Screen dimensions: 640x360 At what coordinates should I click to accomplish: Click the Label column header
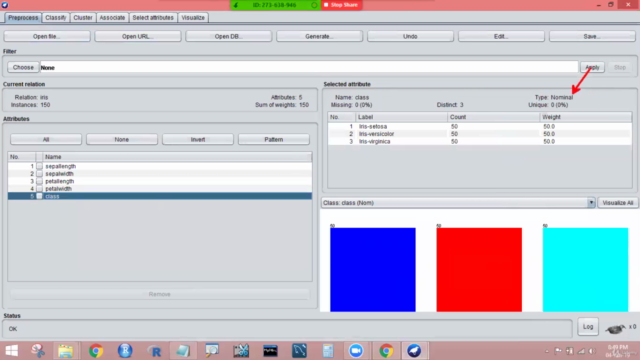(x=401, y=117)
